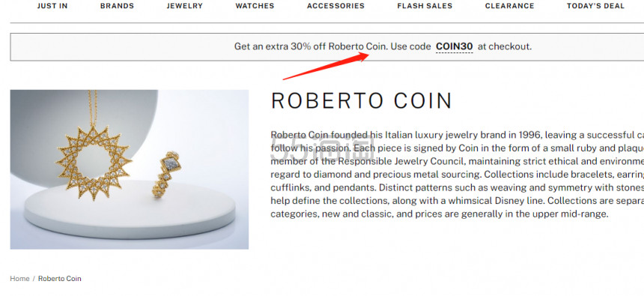This screenshot has height=296, width=644.
Task: Click the red arrow annotation
Action: click(x=326, y=66)
